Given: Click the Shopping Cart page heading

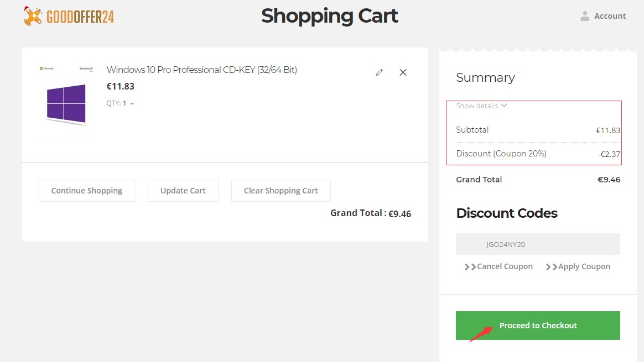Looking at the screenshot, I should click(x=329, y=16).
